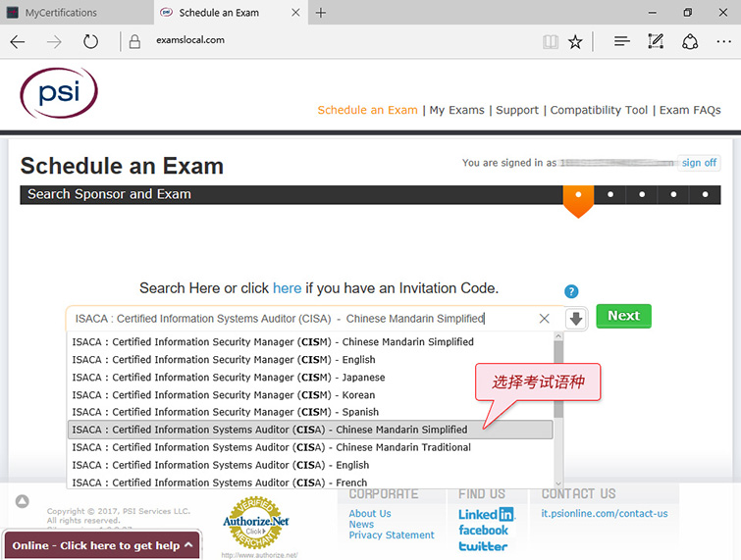Click the Authorize.Net verified merchant seal
Image resolution: width=741 pixels, height=560 pixels.
[255, 523]
